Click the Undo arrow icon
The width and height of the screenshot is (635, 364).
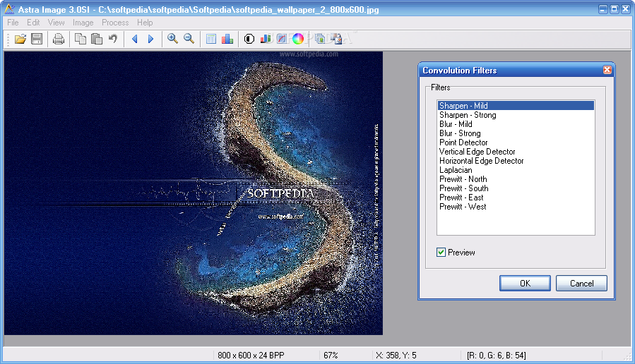pos(113,39)
